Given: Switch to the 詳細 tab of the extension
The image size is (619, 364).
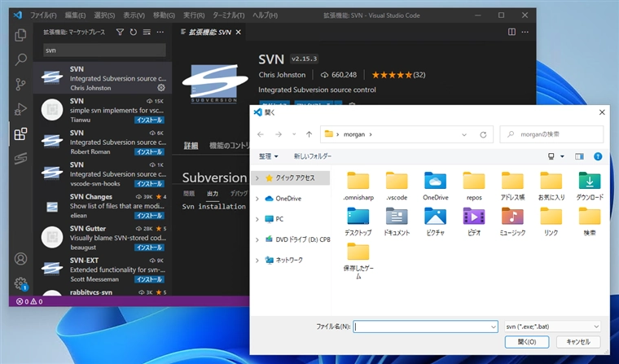Looking at the screenshot, I should pos(191,146).
